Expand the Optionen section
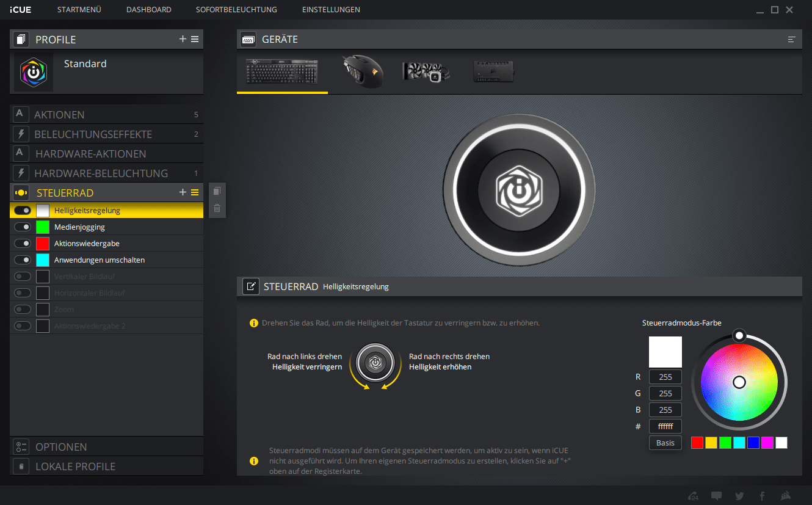This screenshot has height=505, width=812. pos(106,446)
